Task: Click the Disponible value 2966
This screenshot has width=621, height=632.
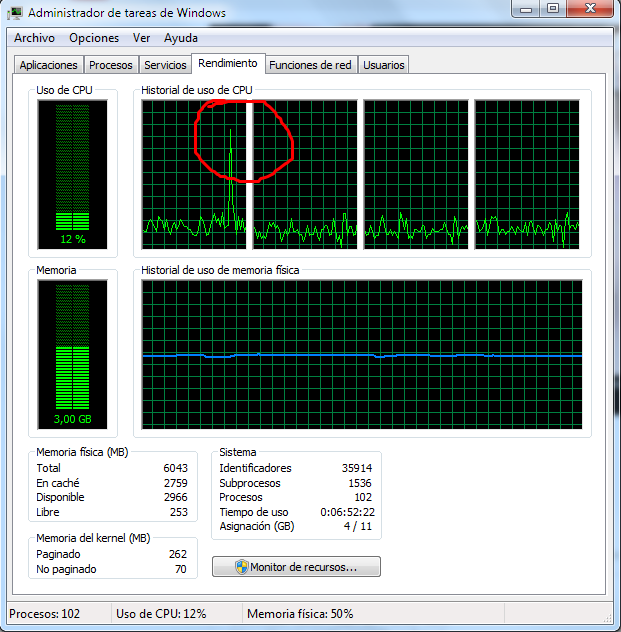Action: (x=175, y=497)
